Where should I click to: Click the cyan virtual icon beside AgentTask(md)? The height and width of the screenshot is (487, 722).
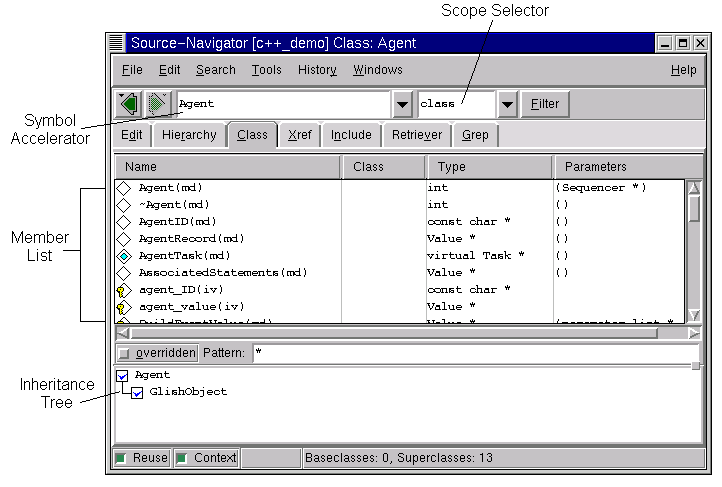pos(123,256)
